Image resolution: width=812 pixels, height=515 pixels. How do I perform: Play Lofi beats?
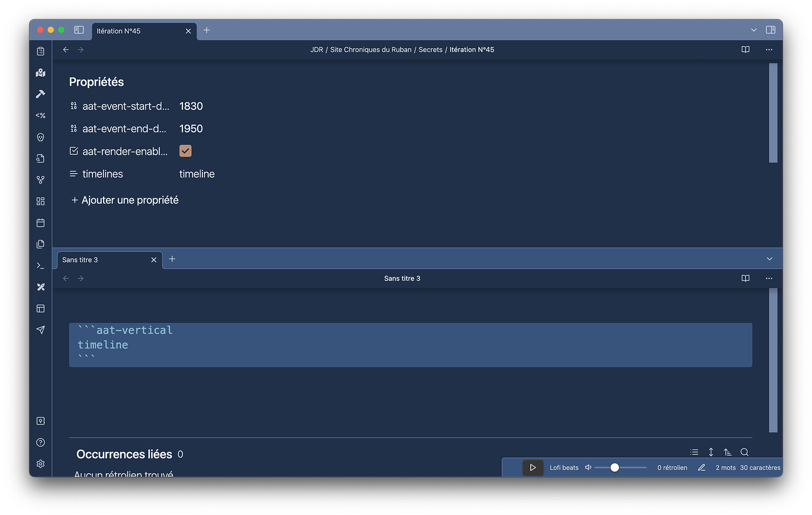coord(533,467)
